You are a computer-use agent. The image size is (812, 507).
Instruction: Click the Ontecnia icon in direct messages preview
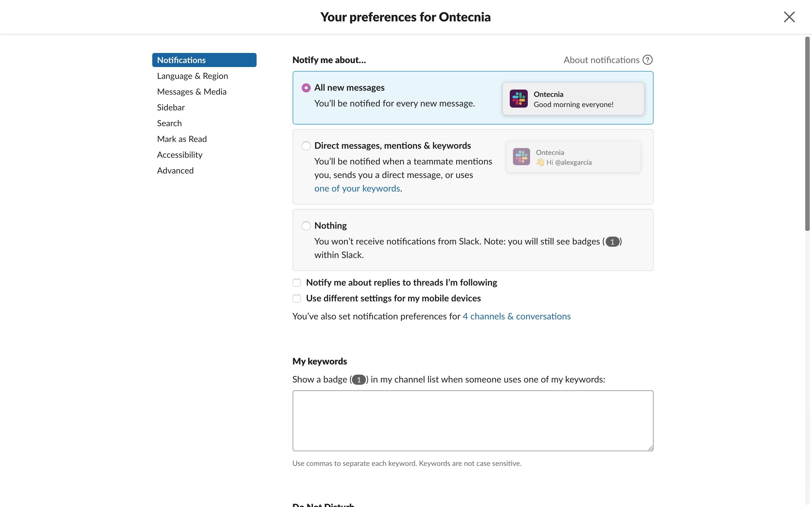tap(520, 156)
